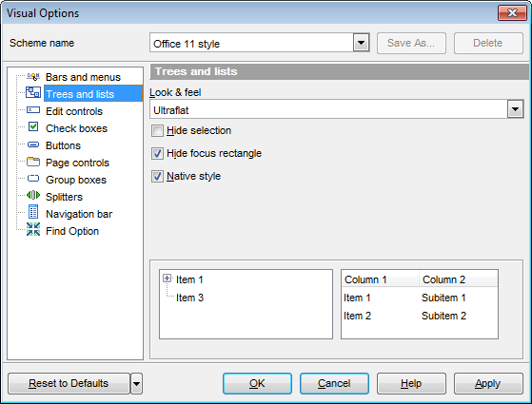Open Group boxes options
This screenshot has height=404, width=532.
76,180
